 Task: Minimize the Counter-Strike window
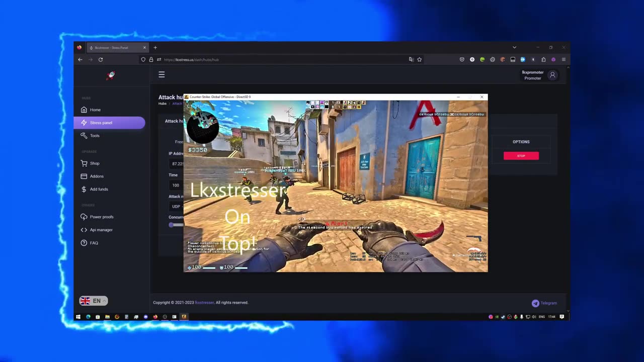(458, 97)
